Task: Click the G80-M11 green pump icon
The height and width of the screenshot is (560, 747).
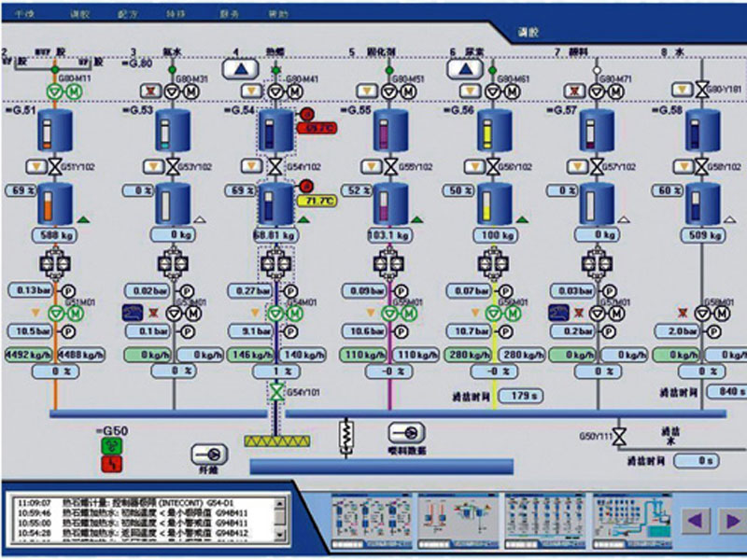Action: coord(54,91)
